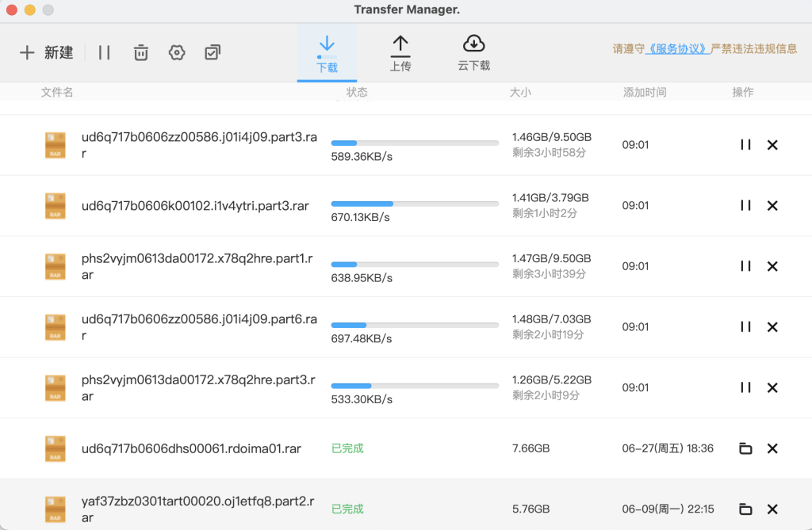Open settings via the hexagon gear icon
Viewport: 812px width, 530px height.
(x=177, y=53)
